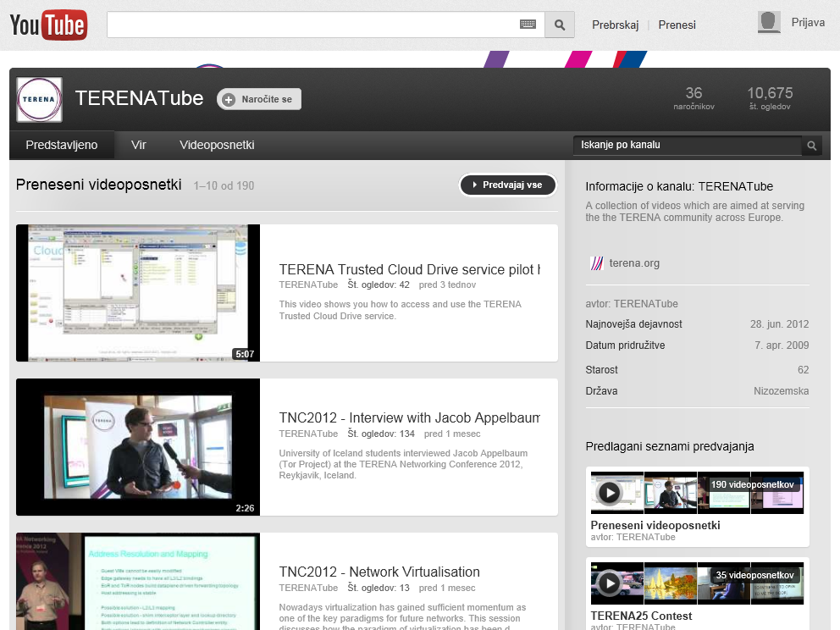Click the terena.org favicon icon

(x=596, y=263)
